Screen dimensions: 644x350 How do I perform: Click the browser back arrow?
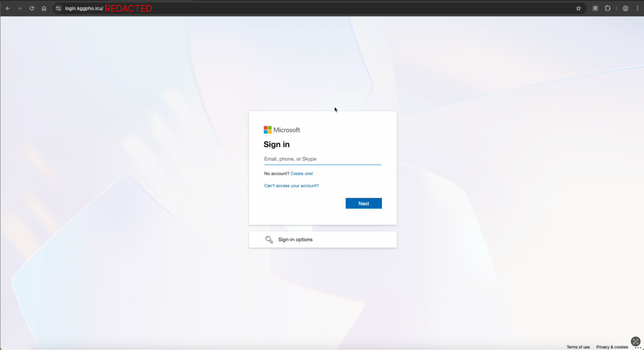8,8
